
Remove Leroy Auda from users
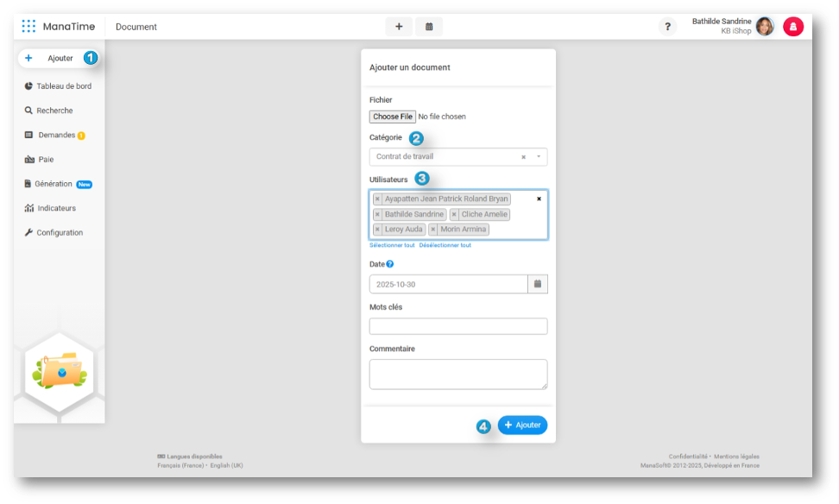pos(377,230)
